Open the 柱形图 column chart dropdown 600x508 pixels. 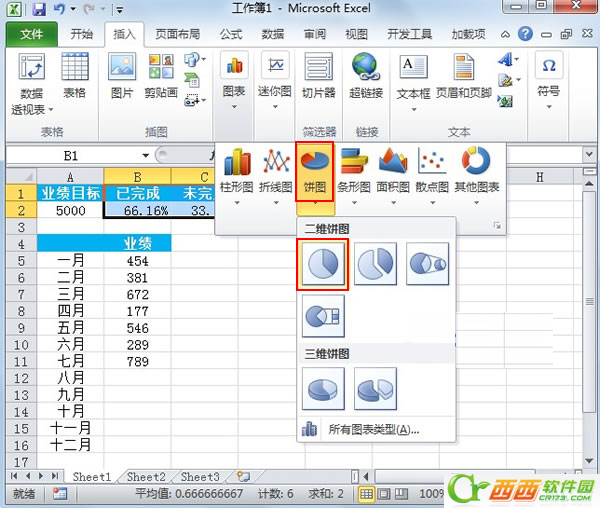[238, 175]
